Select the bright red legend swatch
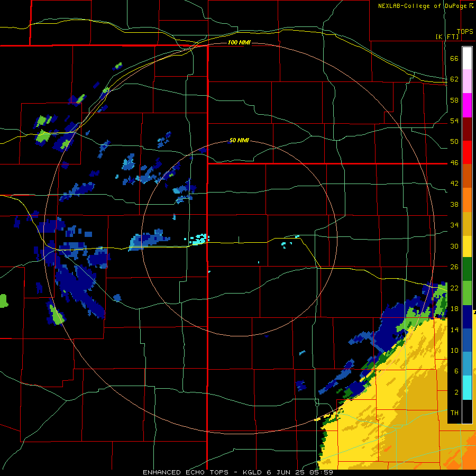The image size is (476, 476). (467, 152)
